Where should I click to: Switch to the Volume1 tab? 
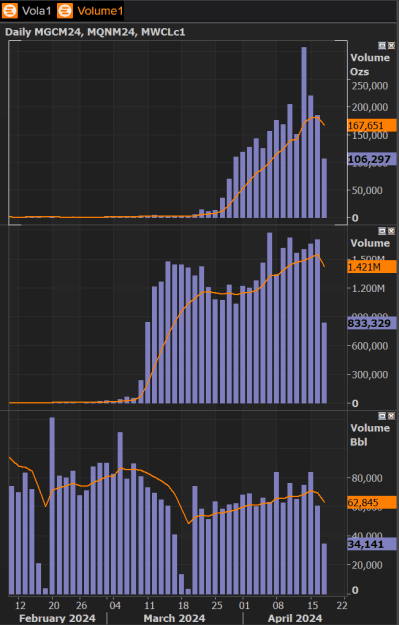(x=100, y=11)
